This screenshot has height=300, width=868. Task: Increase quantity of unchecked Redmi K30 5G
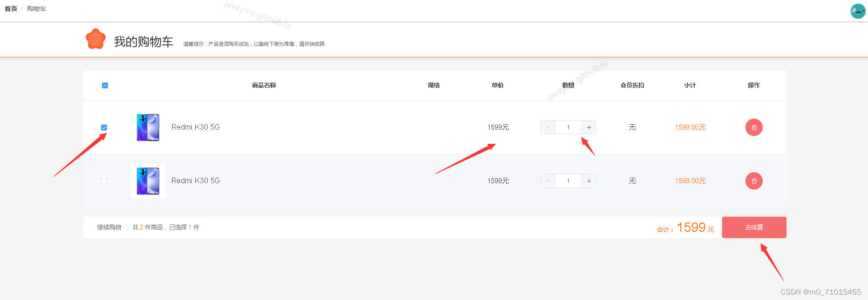click(x=588, y=181)
